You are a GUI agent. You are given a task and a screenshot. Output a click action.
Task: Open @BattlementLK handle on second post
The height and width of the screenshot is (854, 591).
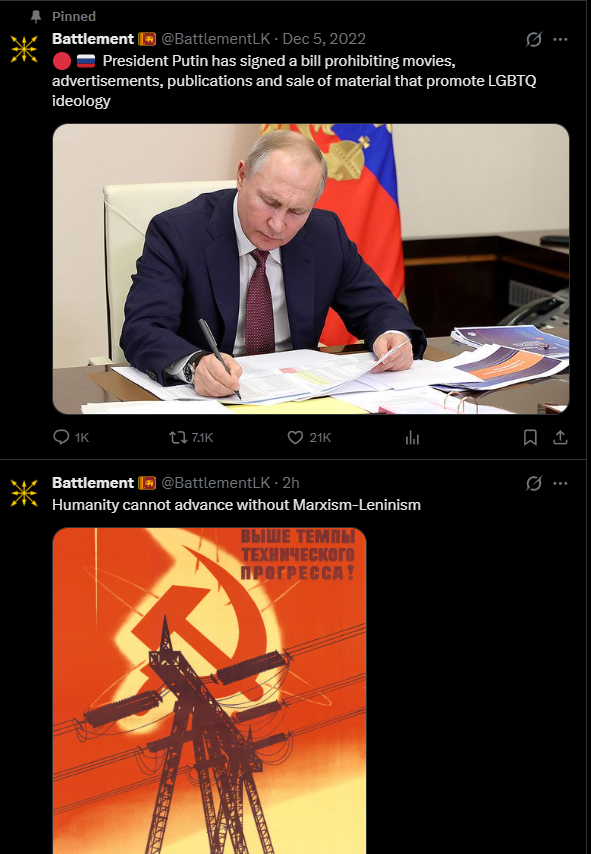216,483
